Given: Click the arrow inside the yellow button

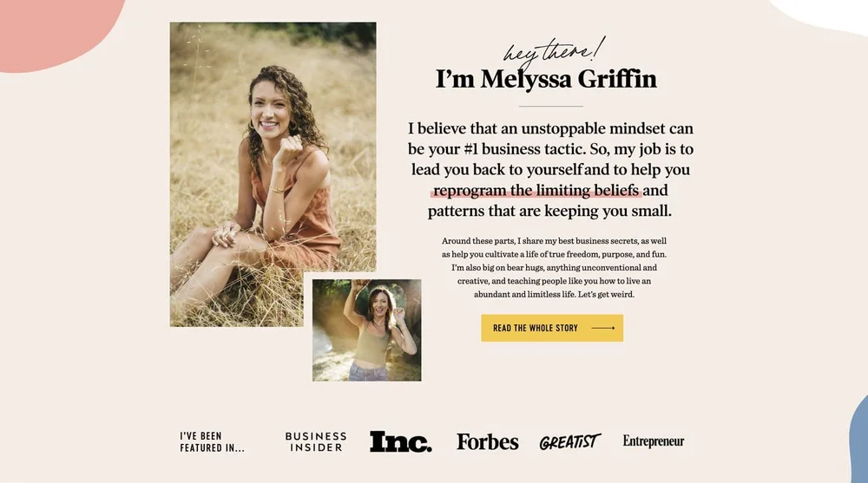Looking at the screenshot, I should (x=603, y=328).
